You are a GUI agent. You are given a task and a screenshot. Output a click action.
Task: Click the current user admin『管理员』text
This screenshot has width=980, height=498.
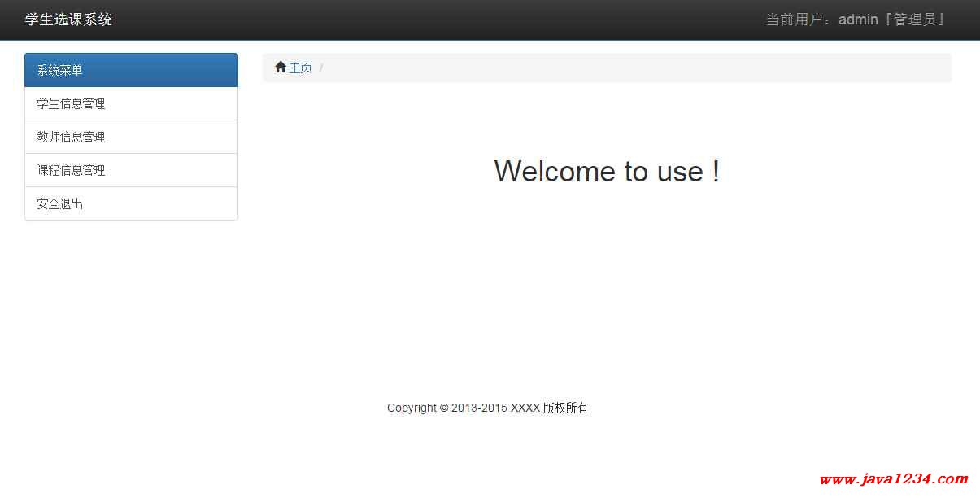coord(857,20)
